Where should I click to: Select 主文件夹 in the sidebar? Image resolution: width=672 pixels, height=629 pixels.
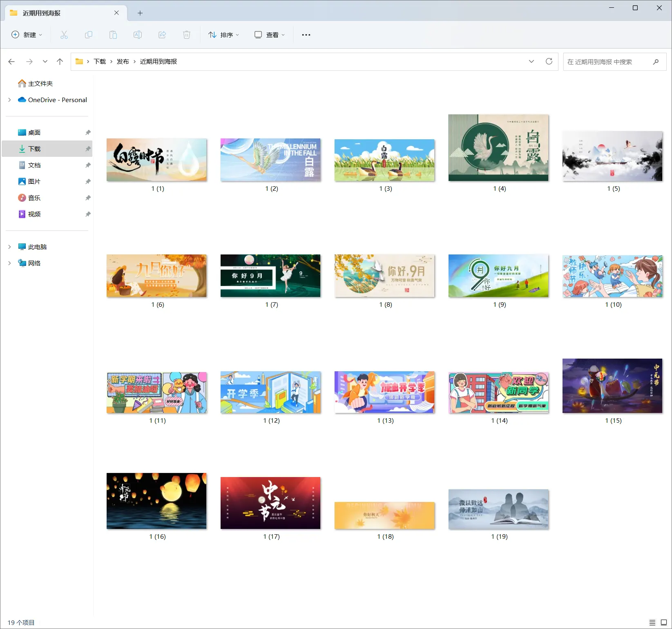(x=40, y=83)
